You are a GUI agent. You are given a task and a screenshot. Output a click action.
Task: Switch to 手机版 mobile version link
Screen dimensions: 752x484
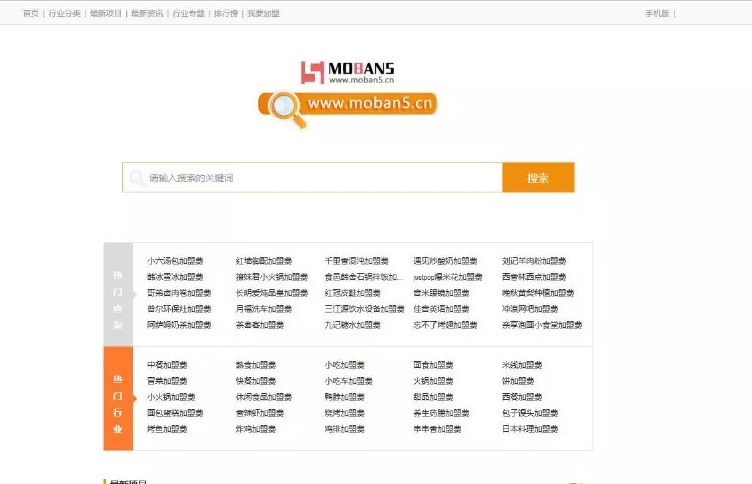(x=657, y=13)
